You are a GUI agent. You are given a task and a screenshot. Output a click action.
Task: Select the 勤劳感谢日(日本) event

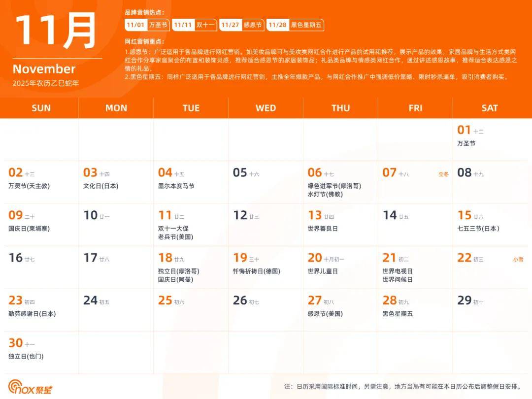coord(32,314)
